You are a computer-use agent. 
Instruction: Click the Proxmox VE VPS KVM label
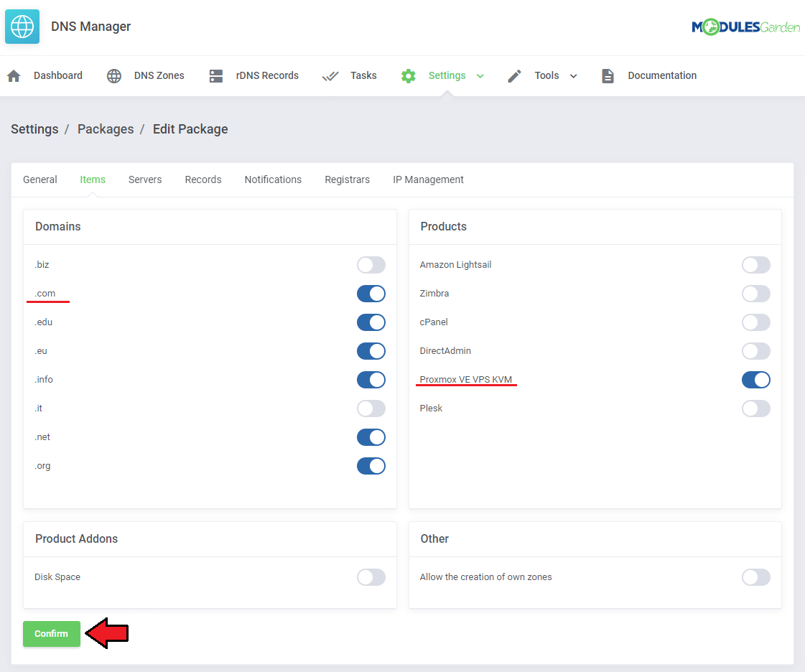click(465, 379)
